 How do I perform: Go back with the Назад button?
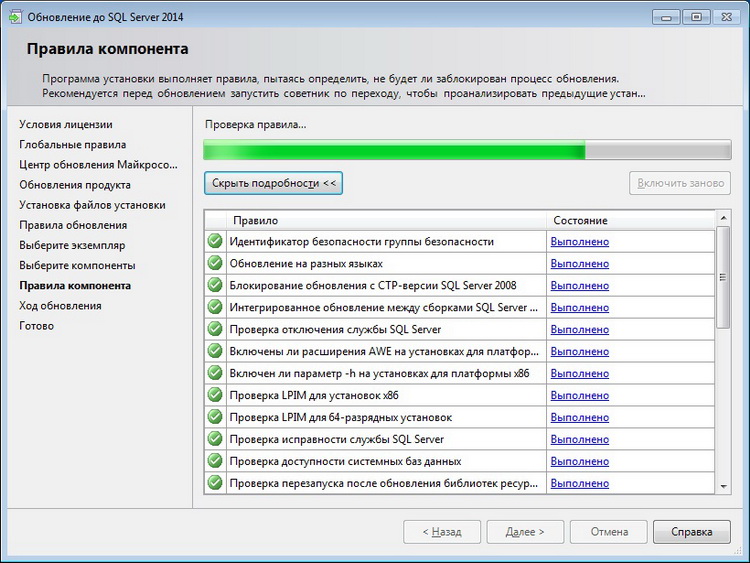[x=442, y=532]
